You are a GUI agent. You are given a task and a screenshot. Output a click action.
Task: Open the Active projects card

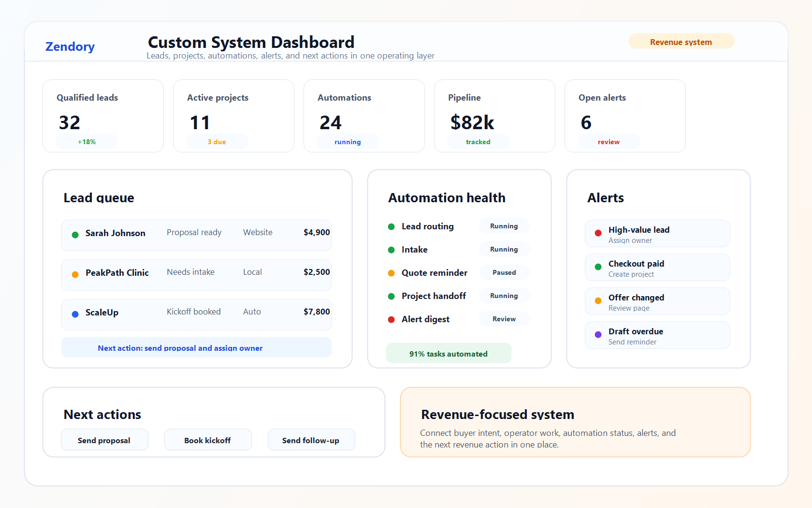[x=233, y=116]
